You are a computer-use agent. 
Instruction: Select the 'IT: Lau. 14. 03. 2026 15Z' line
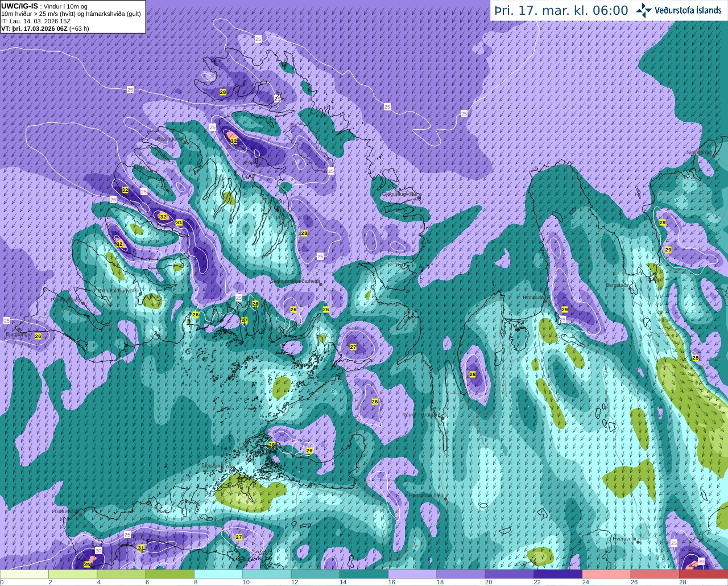36,21
